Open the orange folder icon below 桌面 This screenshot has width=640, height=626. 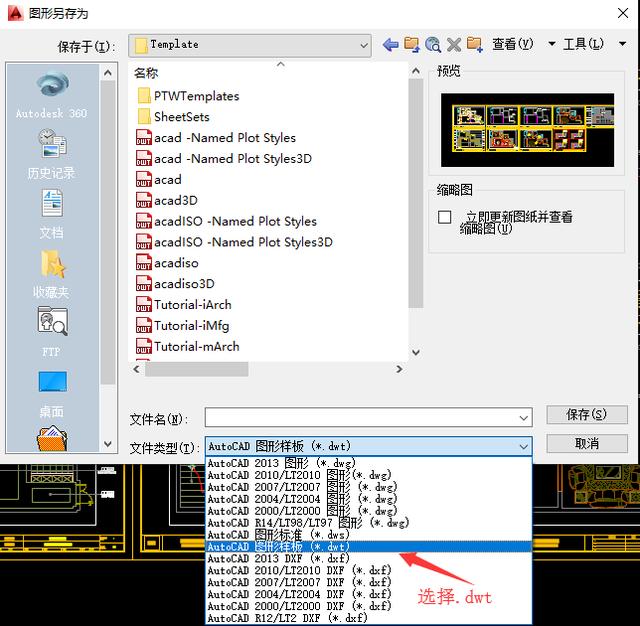52,438
